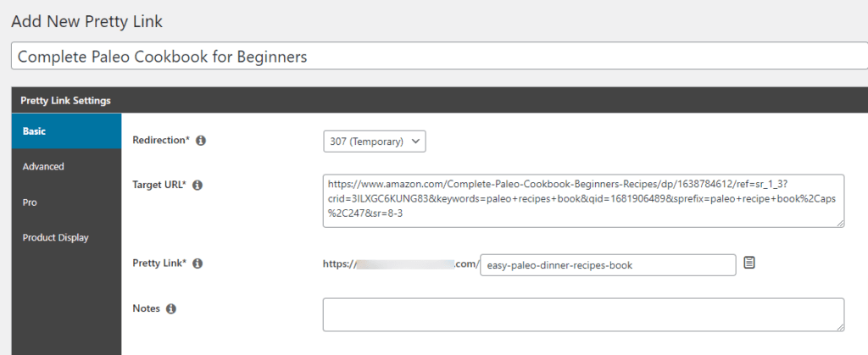Click the Notes field label
This screenshot has height=355, width=868.
[147, 309]
